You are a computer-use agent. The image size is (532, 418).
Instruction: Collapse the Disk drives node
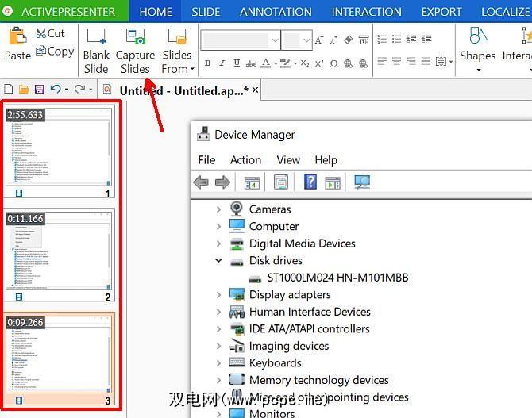(x=219, y=260)
